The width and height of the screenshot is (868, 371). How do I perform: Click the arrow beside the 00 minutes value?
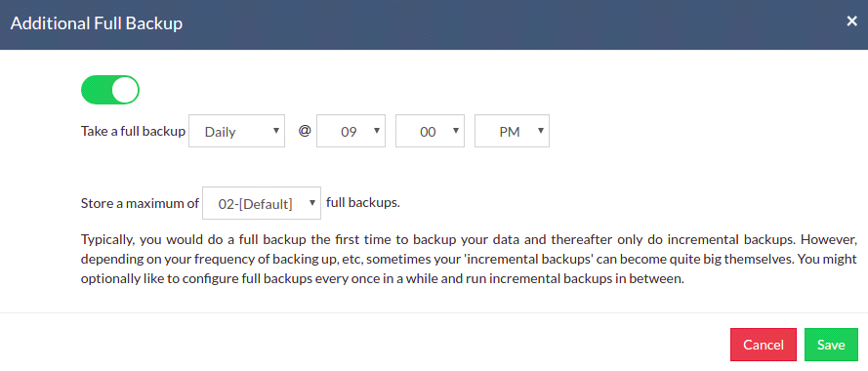tap(456, 131)
